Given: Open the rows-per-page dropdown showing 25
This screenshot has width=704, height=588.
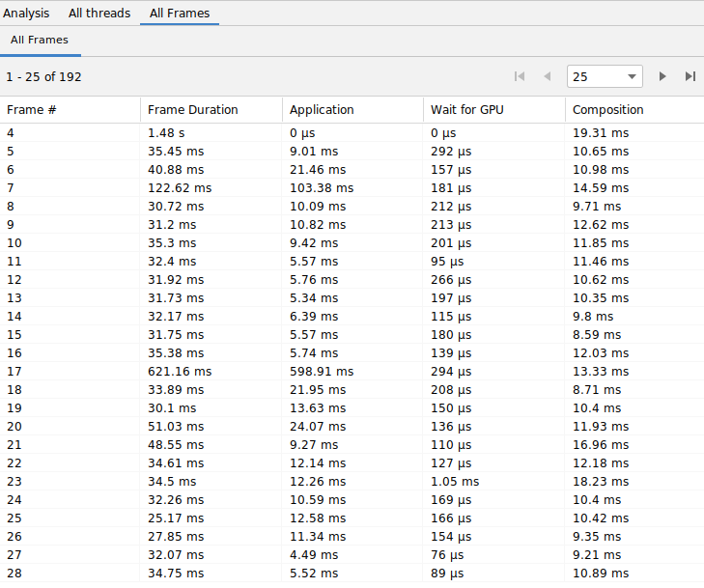Looking at the screenshot, I should (605, 76).
